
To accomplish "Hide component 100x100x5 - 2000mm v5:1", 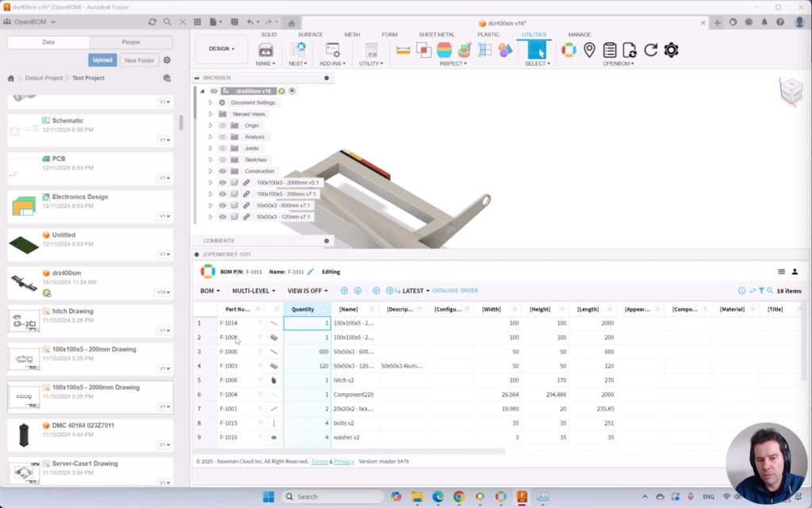I will pos(223,182).
